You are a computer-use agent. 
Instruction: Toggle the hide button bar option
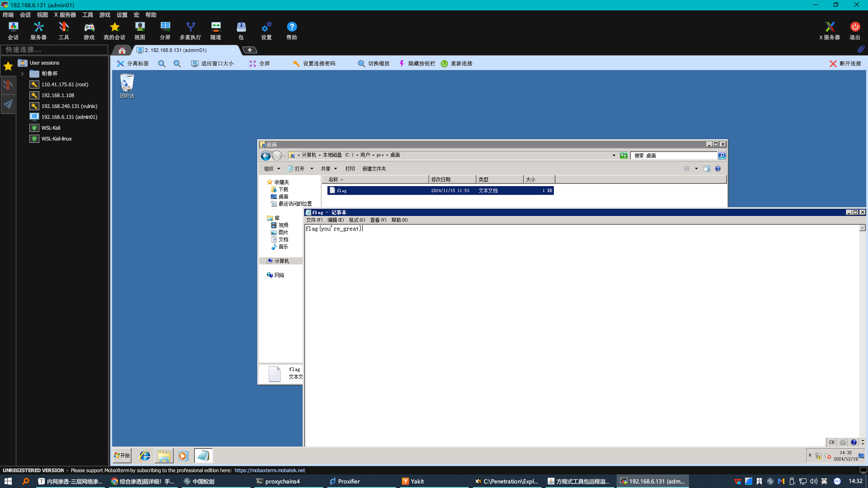pyautogui.click(x=417, y=64)
